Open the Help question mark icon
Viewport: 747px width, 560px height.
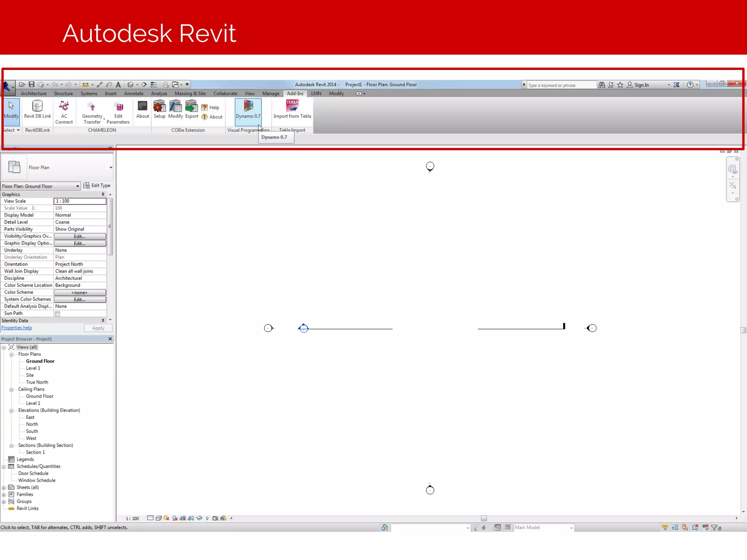point(690,85)
